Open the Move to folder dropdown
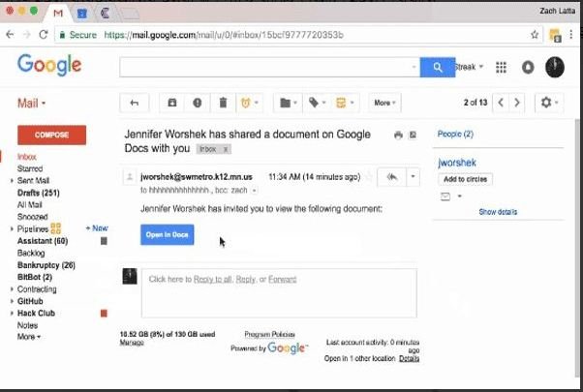The width and height of the screenshot is (583, 392). point(288,103)
